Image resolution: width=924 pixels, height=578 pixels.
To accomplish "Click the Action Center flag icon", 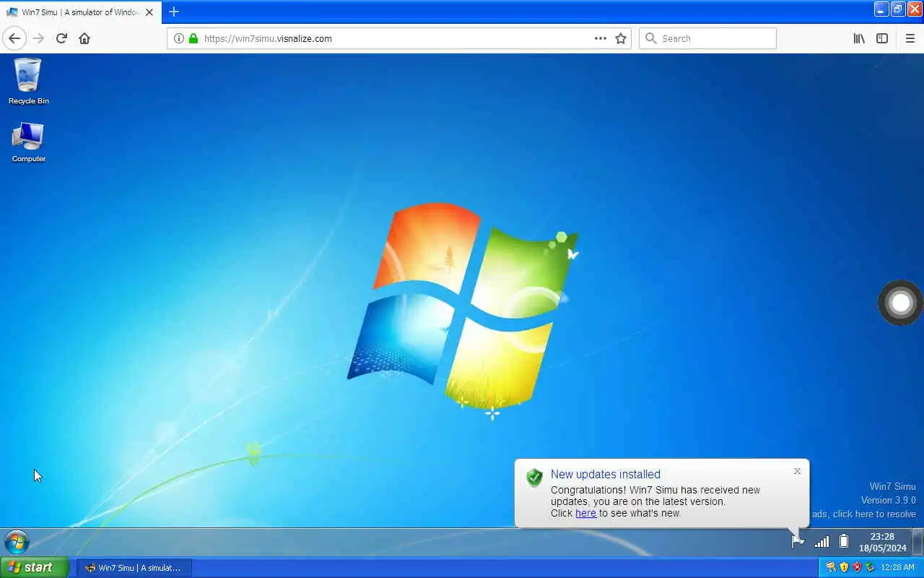I will (x=798, y=541).
